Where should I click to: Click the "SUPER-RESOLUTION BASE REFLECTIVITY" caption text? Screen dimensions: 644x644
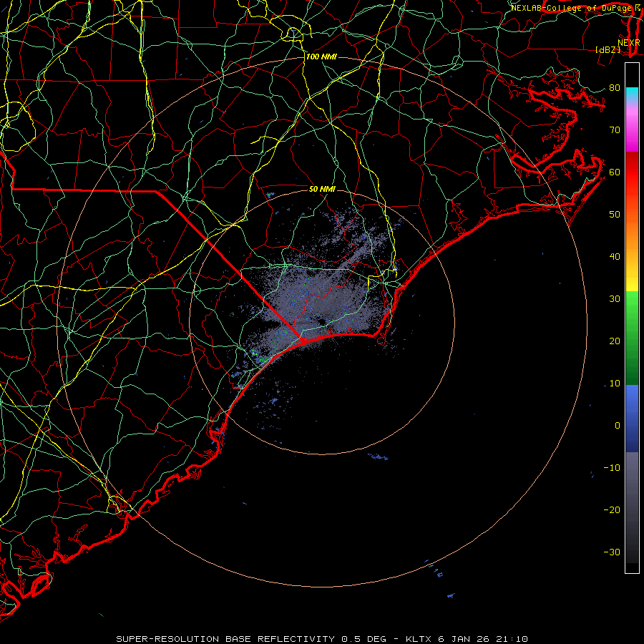(x=225, y=639)
